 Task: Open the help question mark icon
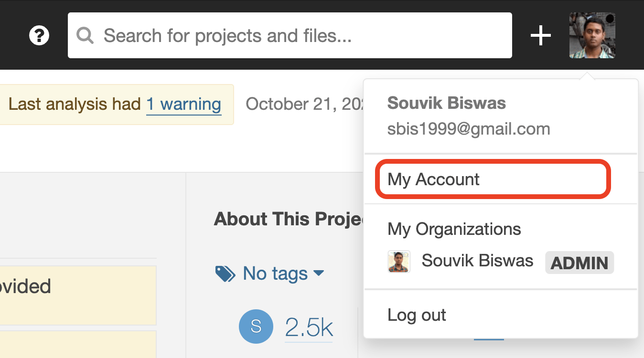(39, 35)
